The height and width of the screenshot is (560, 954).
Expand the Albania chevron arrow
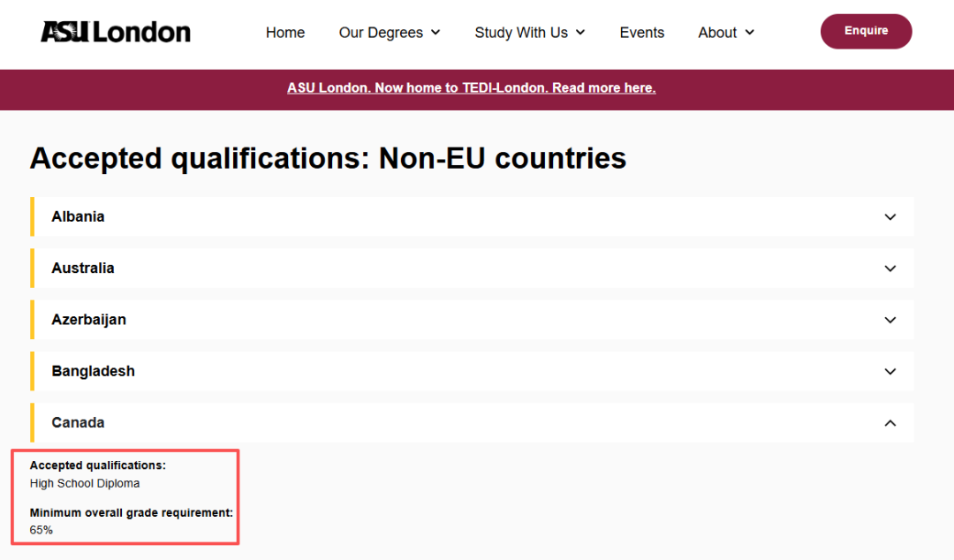coord(890,217)
